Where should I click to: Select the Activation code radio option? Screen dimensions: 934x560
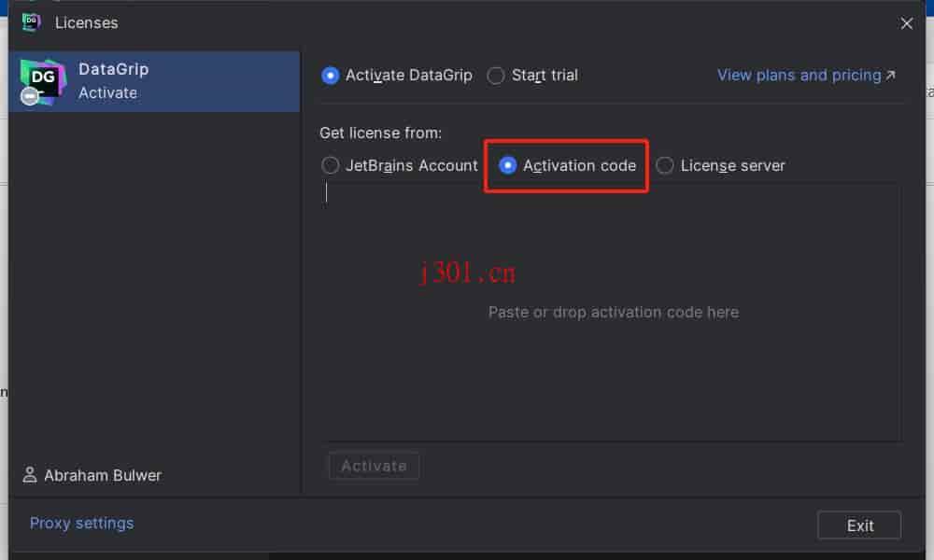(x=507, y=165)
